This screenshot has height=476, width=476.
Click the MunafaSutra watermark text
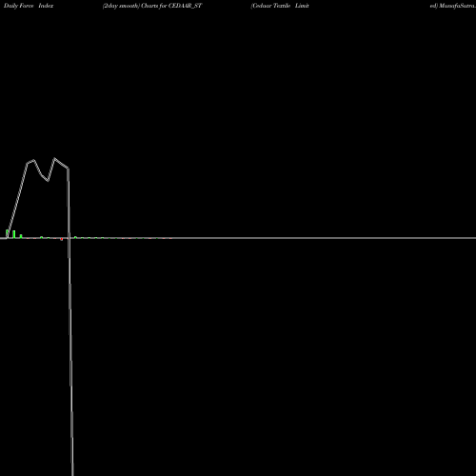click(453, 6)
